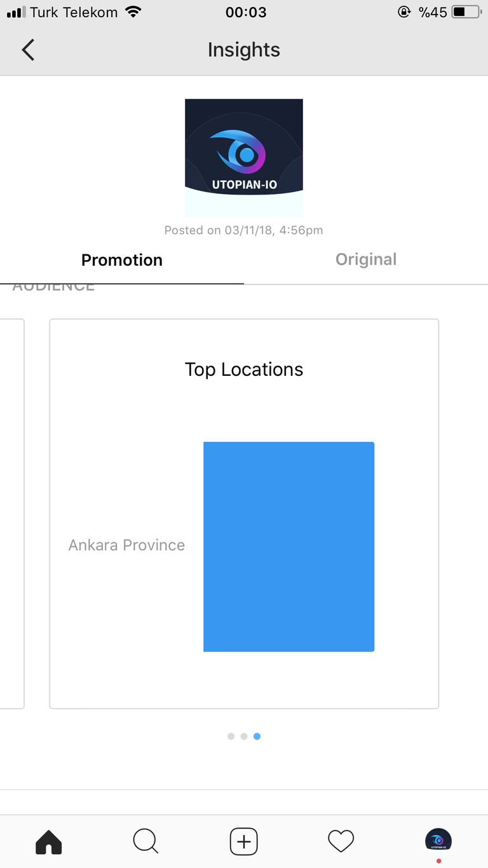This screenshot has width=488, height=868.
Task: Tap the blue Ankara Province bar
Action: click(x=288, y=547)
